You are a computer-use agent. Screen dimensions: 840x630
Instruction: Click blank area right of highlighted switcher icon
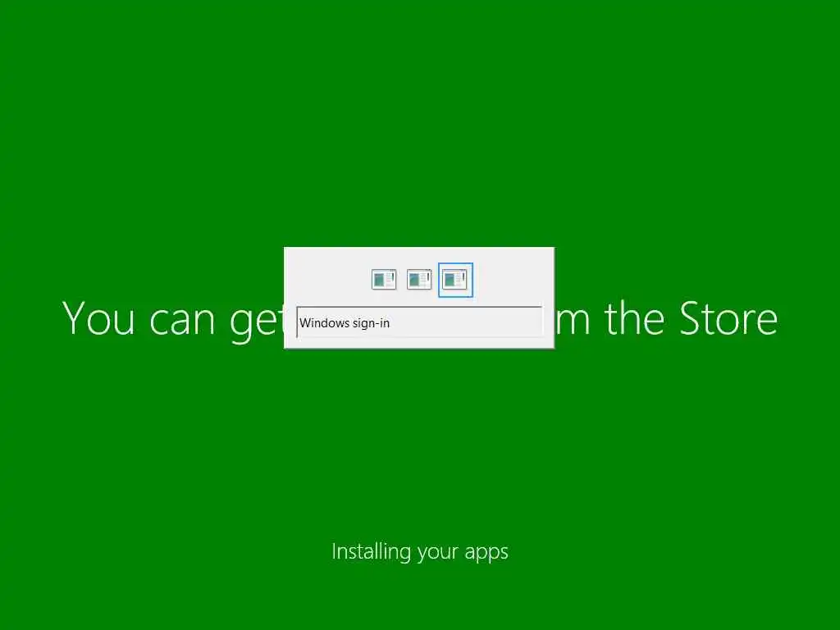512,279
